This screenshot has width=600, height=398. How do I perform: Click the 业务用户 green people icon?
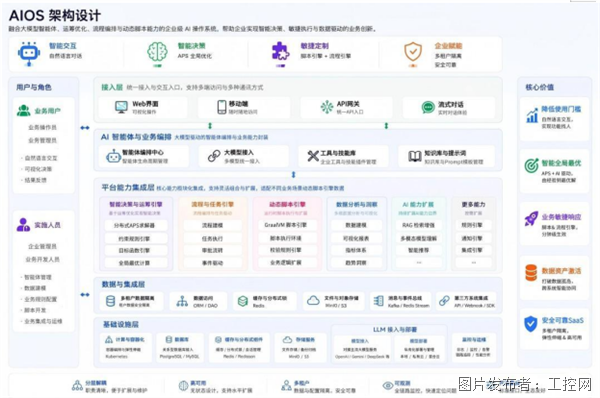coord(23,111)
